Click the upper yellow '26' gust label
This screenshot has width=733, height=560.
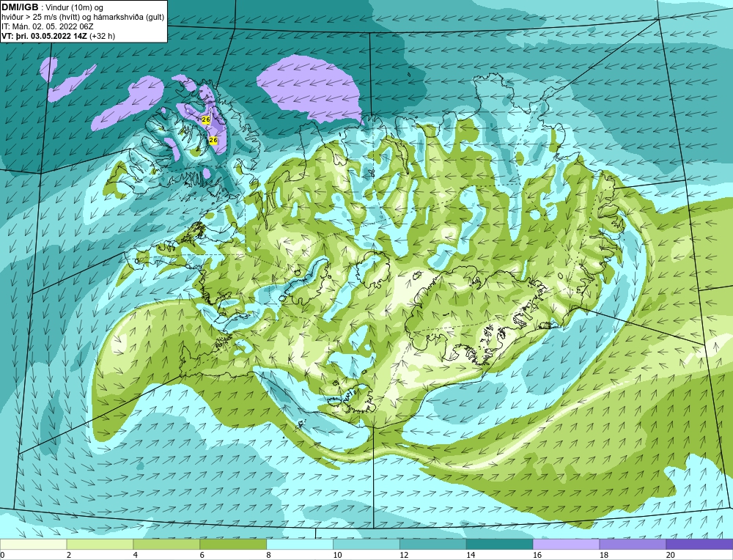tap(206, 119)
